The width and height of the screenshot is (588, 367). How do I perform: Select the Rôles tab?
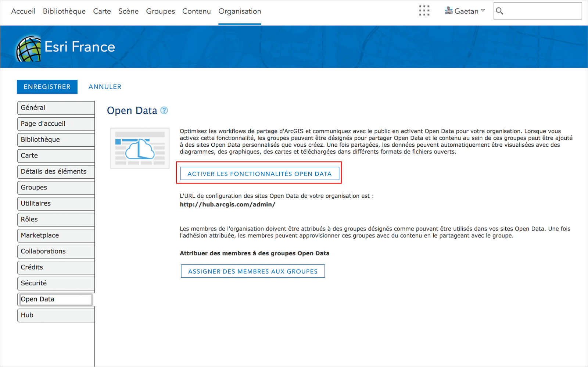tap(56, 219)
